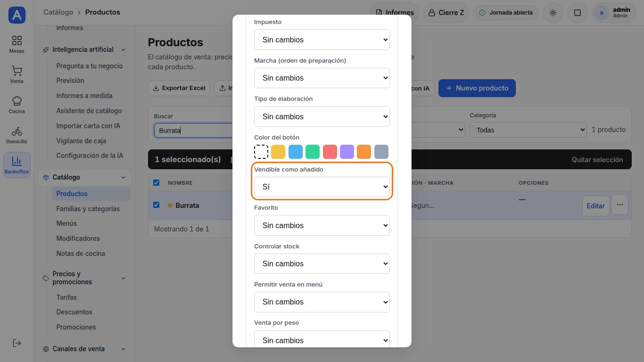
Task: Open the Marcha (orden de preparación) dropdown
Action: [322, 78]
